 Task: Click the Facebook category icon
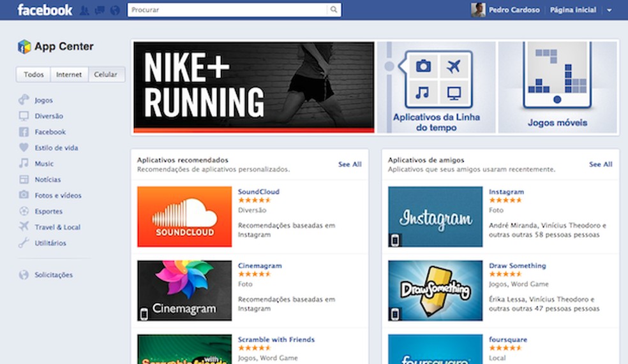coord(24,131)
